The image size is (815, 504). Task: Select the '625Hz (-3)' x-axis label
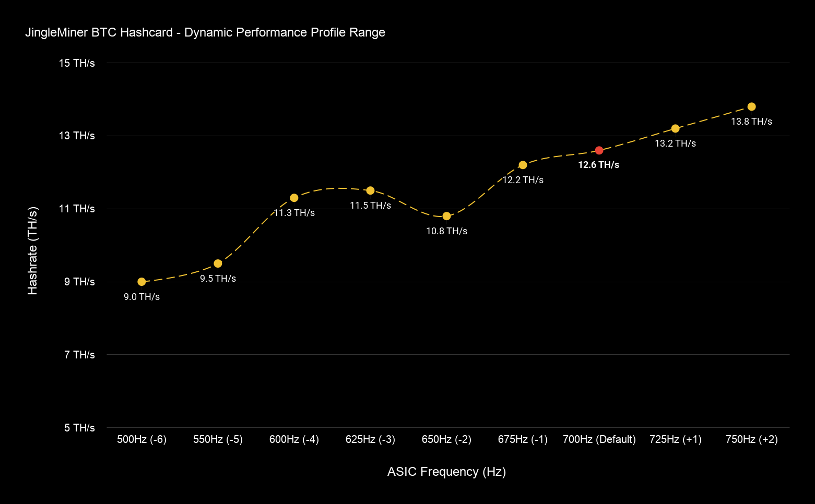[x=370, y=439]
